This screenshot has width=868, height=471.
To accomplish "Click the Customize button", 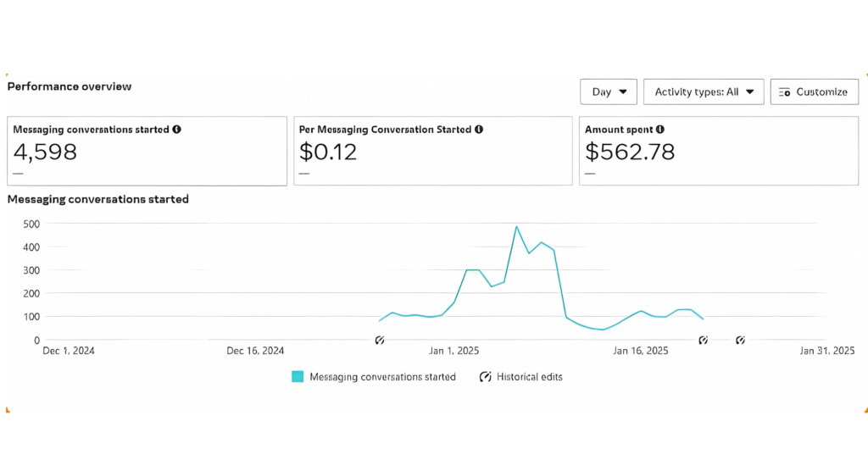I will (814, 91).
